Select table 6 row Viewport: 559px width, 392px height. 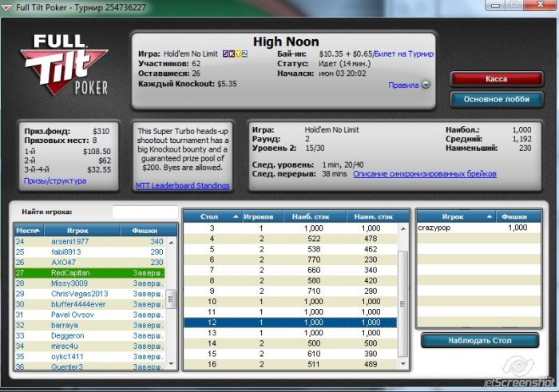291,259
